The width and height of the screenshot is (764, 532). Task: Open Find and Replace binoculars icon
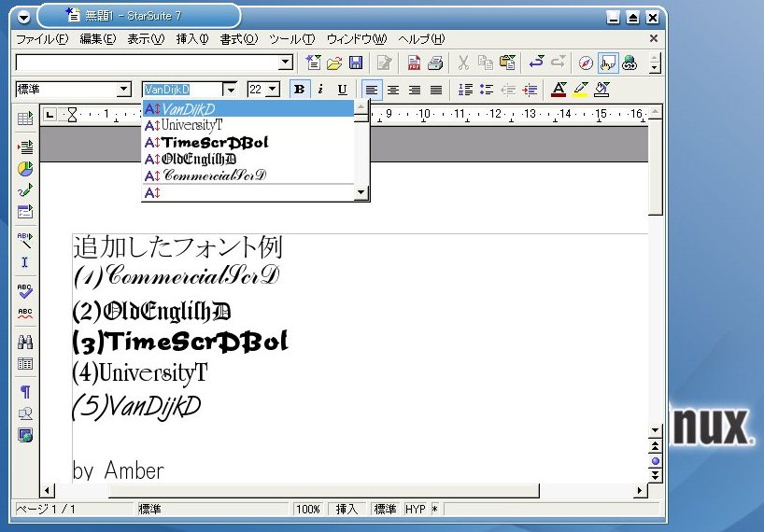[x=25, y=343]
